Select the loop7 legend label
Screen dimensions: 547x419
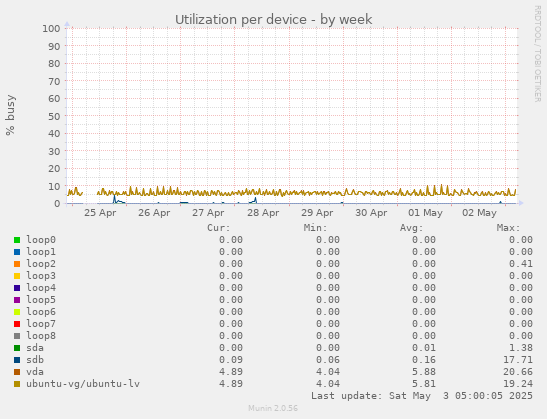(41, 323)
